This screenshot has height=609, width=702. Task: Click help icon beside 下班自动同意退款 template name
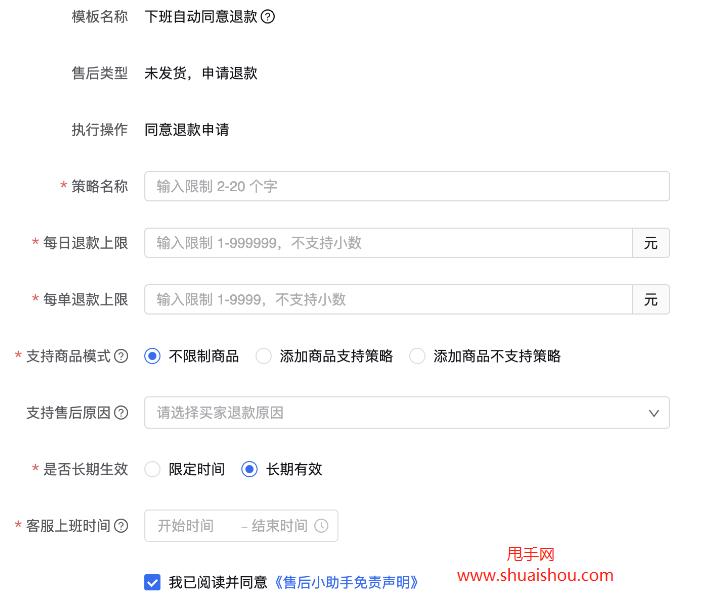click(x=268, y=17)
